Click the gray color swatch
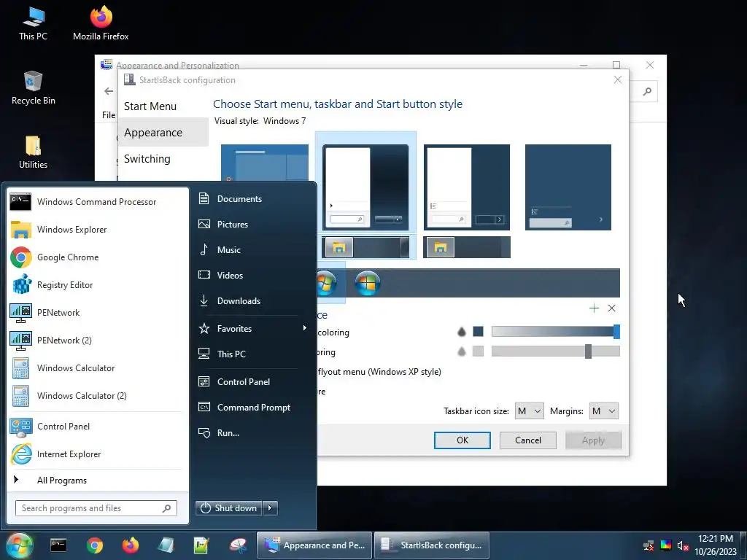The width and height of the screenshot is (747, 560). point(479,351)
